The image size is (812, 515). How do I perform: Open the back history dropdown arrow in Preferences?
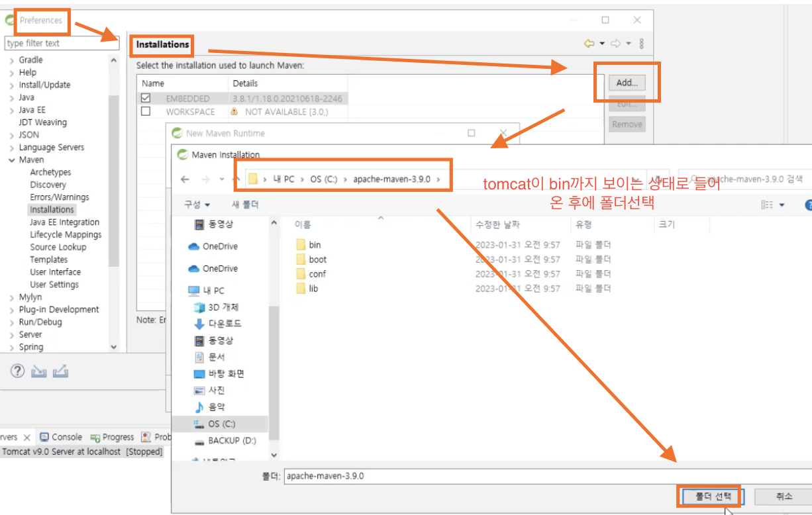point(602,44)
